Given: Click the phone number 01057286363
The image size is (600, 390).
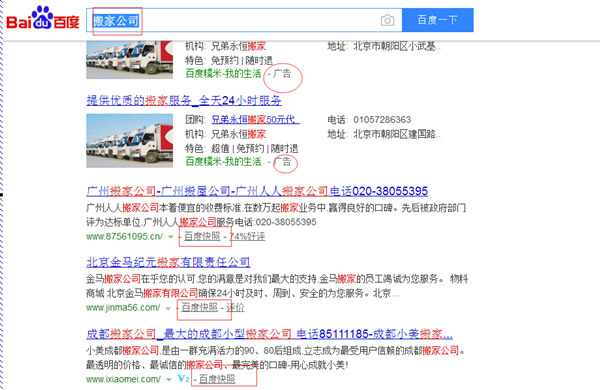Looking at the screenshot, I should click(x=382, y=120).
